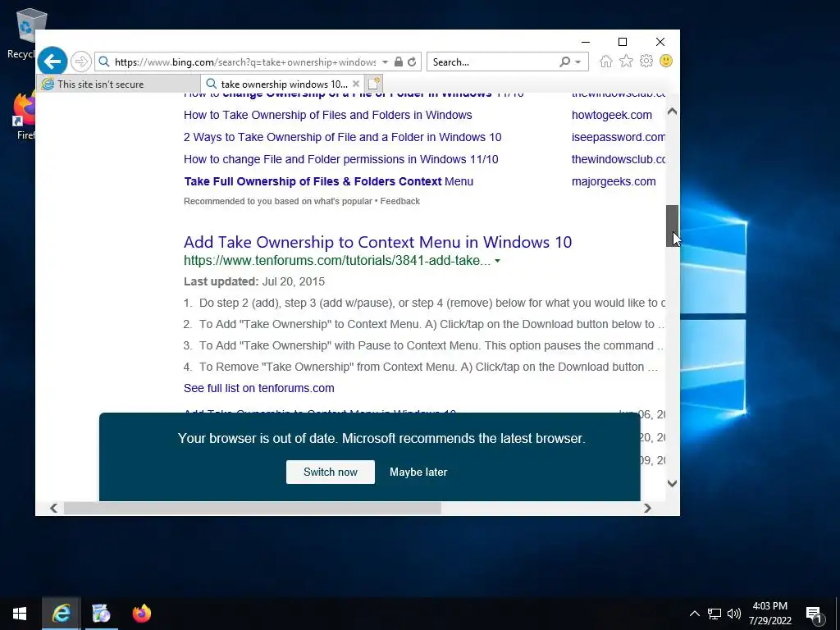
Task: Click the vertical scrollbar thumb
Action: click(x=673, y=226)
